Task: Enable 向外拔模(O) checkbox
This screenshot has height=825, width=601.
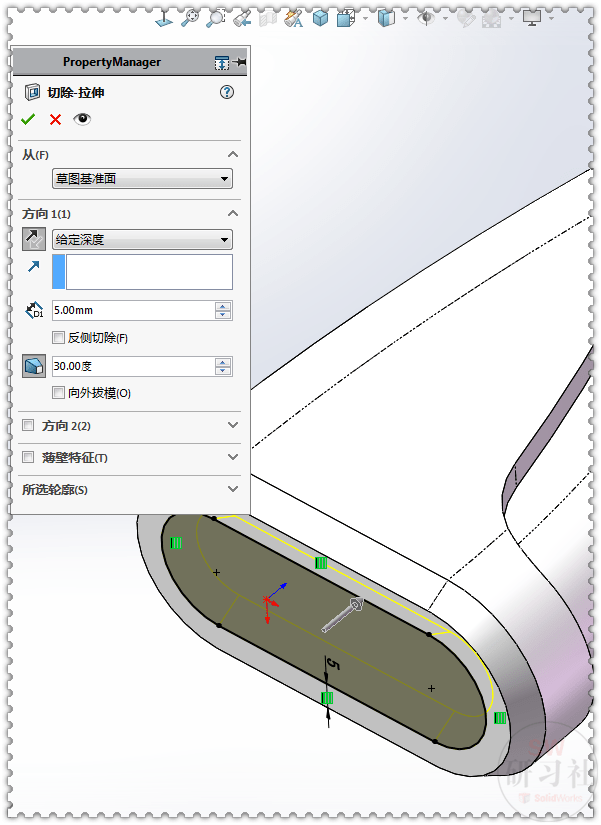Action: 58,393
